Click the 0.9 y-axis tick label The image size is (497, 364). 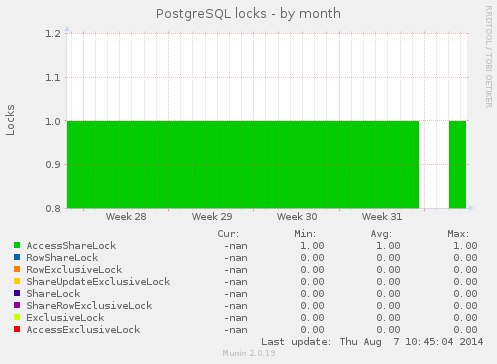click(53, 165)
